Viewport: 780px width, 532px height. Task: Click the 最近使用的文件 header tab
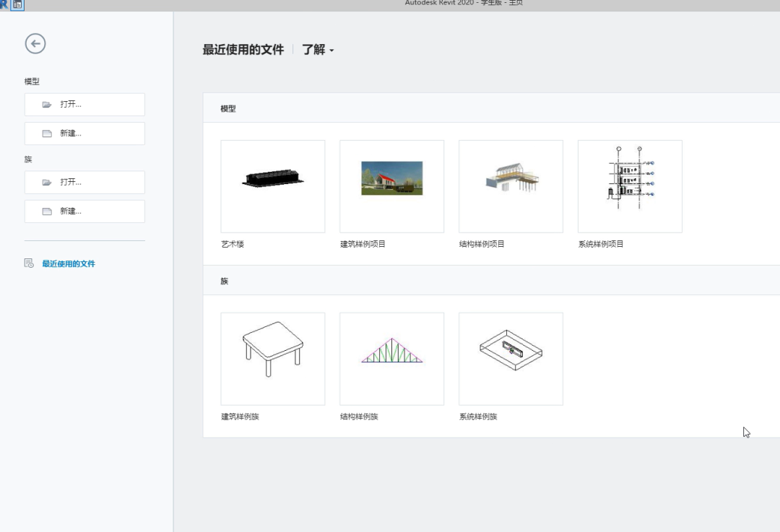243,50
